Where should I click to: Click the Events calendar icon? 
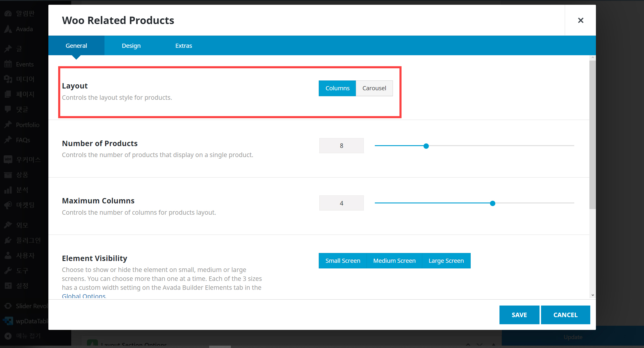tap(8, 64)
